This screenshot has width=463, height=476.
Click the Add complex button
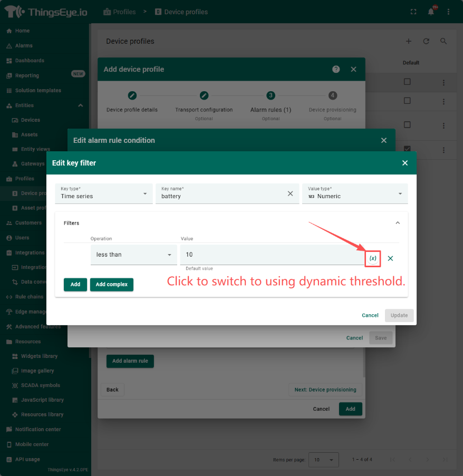pos(112,285)
